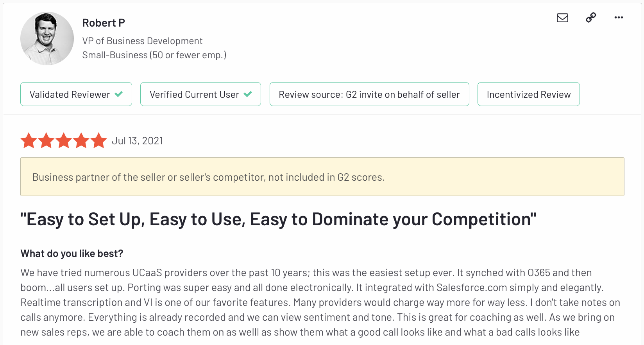
Task: Click the fifth orange rating star
Action: point(99,140)
